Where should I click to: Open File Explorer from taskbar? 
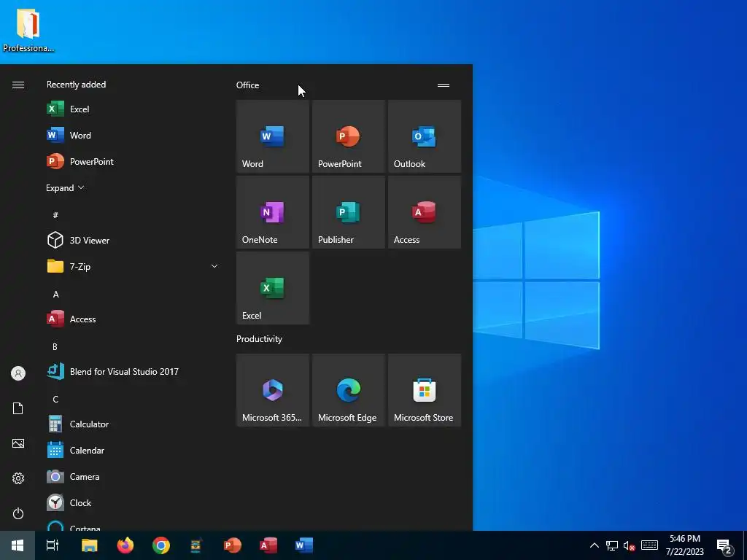pyautogui.click(x=89, y=545)
